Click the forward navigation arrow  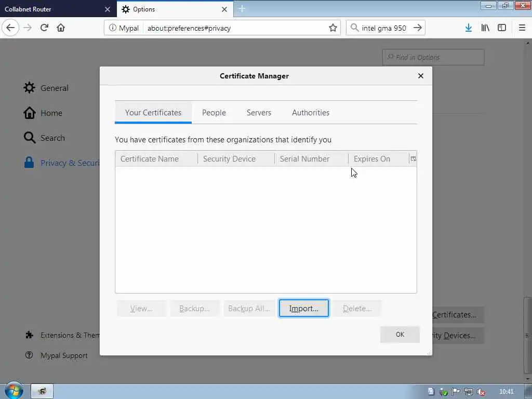[x=28, y=28]
